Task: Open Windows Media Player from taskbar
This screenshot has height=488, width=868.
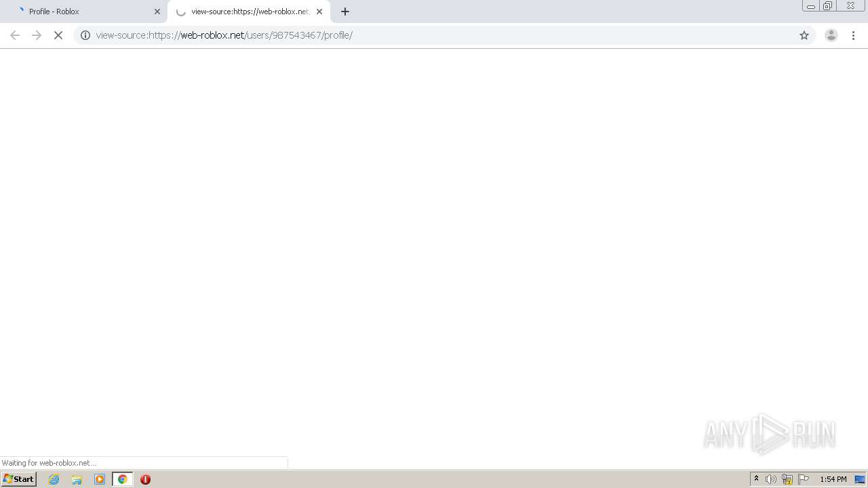Action: pos(100,479)
